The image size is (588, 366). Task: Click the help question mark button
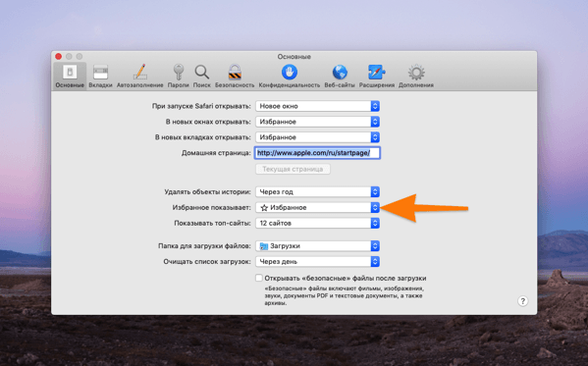point(523,301)
